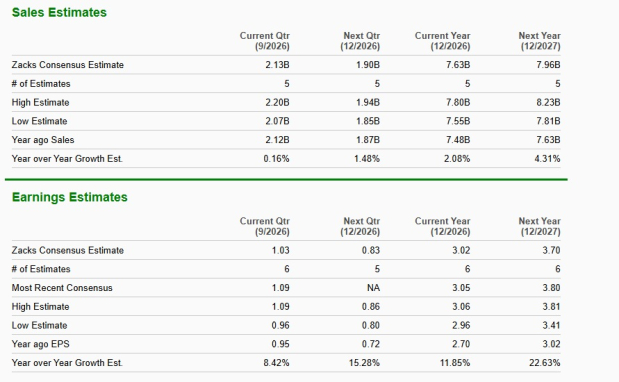Click Sales # of Estimates row label

(x=41, y=84)
